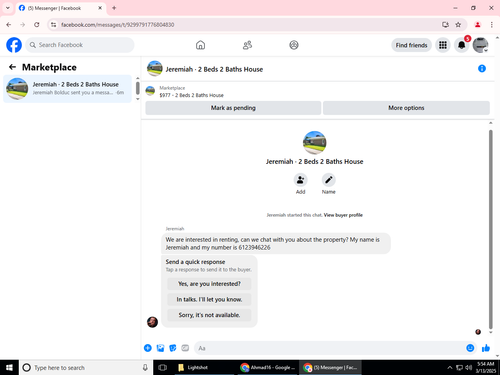
Task: Send quick reply 'In talks. I'll let you know.'
Action: [209, 299]
